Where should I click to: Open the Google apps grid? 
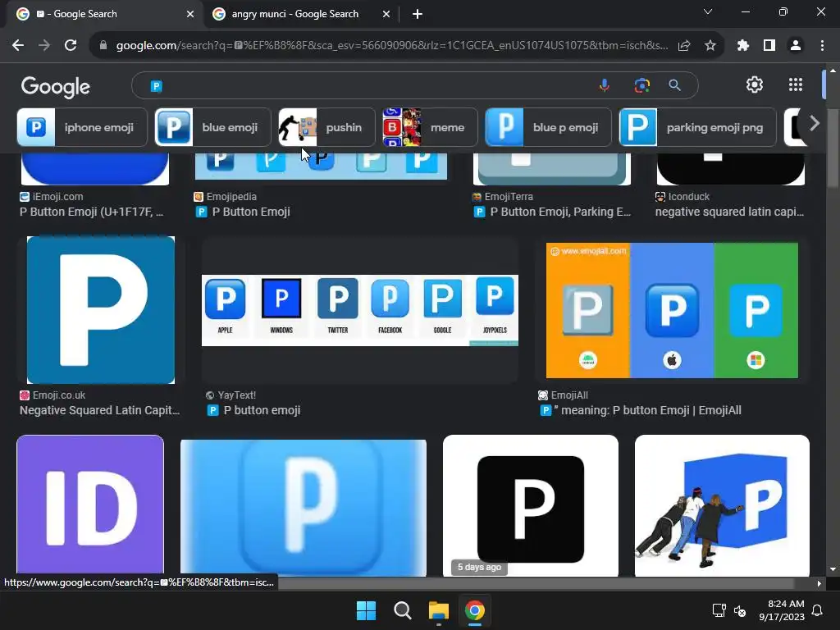click(x=796, y=84)
